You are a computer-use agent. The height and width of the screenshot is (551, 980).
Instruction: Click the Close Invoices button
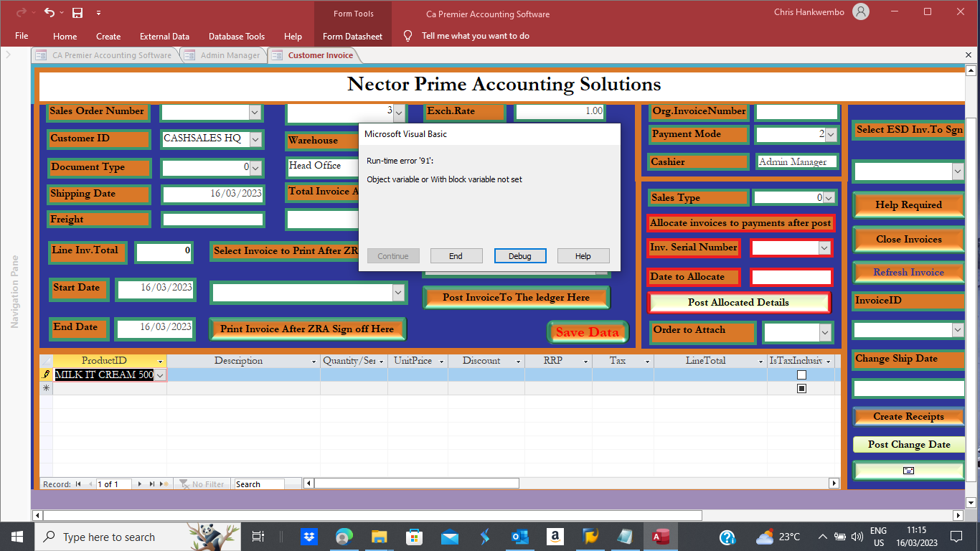click(908, 239)
